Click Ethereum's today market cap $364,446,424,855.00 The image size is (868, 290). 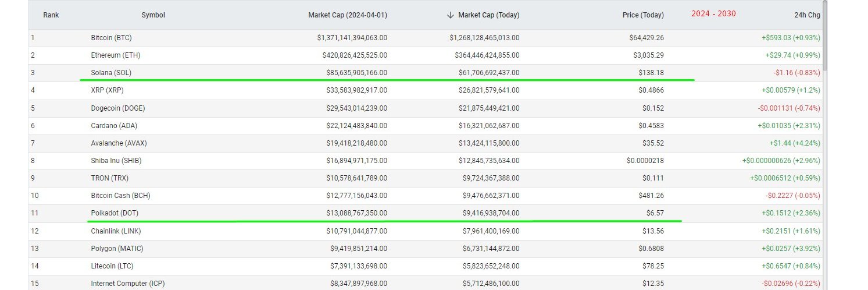(487, 55)
